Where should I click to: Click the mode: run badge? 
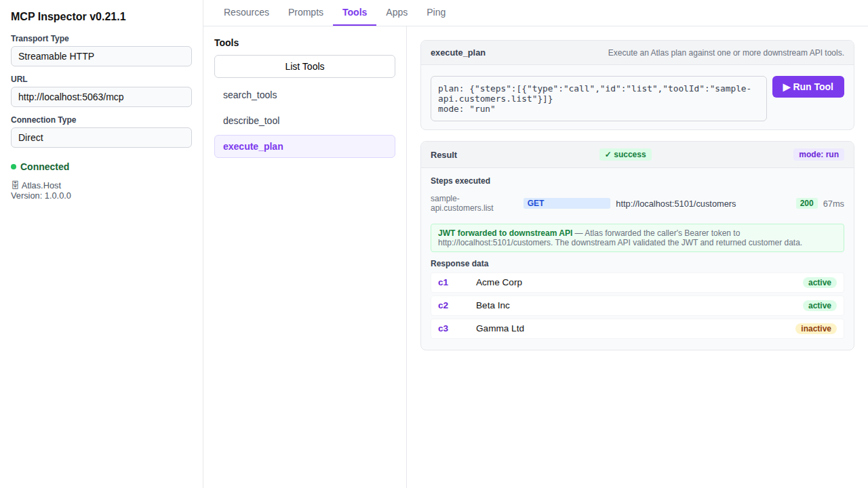[x=818, y=155]
